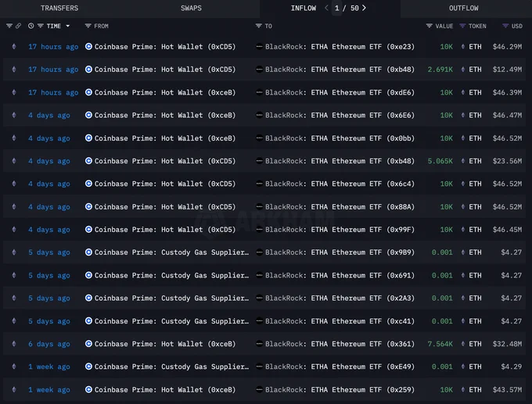Open chain filter icon in header
532x404 pixels.
[x=9, y=26]
